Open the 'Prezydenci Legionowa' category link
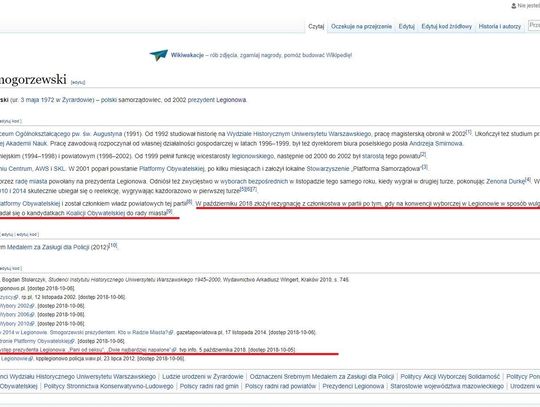540x407 pixels. [x=353, y=386]
